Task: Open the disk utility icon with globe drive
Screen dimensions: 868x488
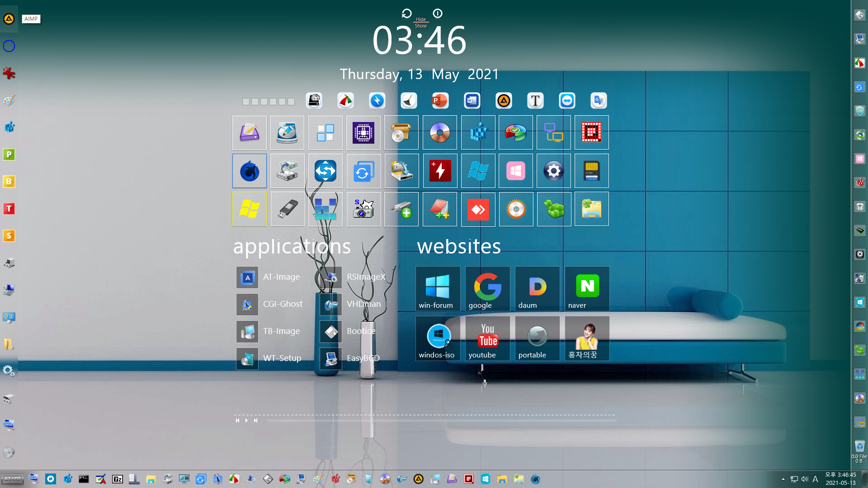Action: (x=314, y=100)
